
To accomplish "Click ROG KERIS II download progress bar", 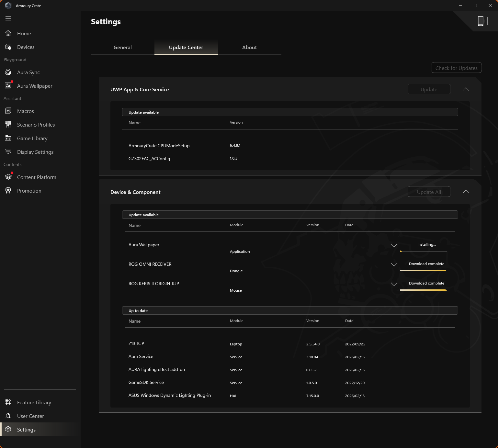I will coord(423,290).
